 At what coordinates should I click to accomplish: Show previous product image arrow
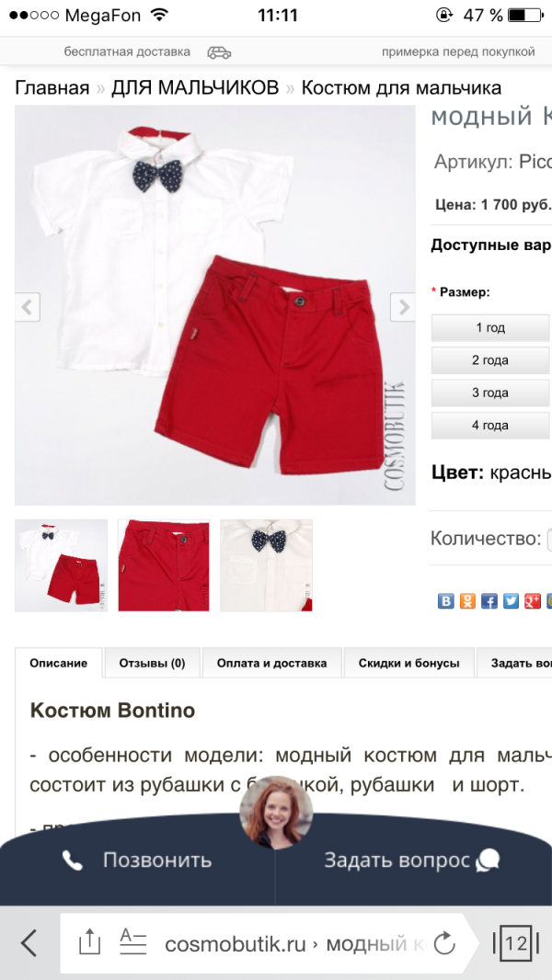(28, 307)
